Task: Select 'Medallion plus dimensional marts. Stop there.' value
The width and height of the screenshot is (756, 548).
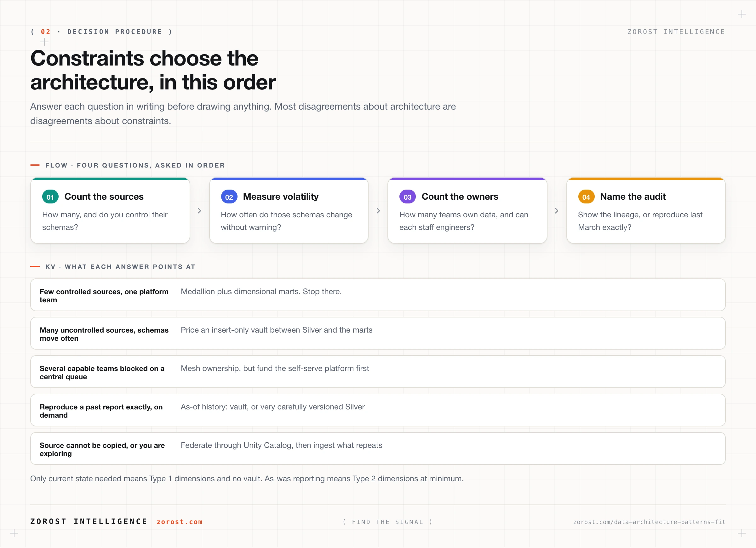Action: [x=261, y=291]
